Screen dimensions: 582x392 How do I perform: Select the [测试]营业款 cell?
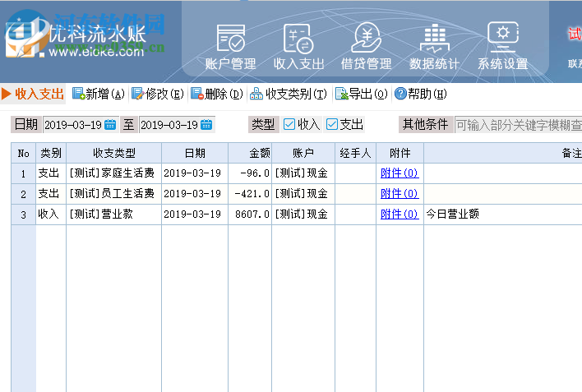114,214
